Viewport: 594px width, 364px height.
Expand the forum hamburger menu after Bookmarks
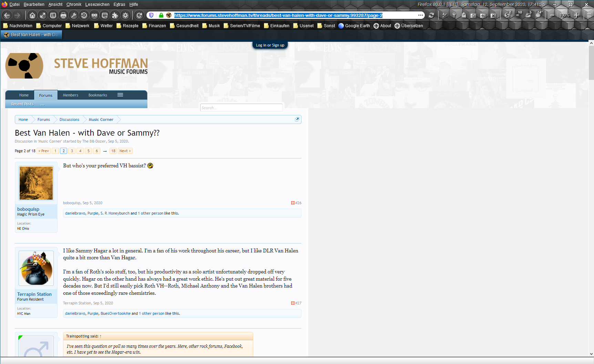click(120, 95)
